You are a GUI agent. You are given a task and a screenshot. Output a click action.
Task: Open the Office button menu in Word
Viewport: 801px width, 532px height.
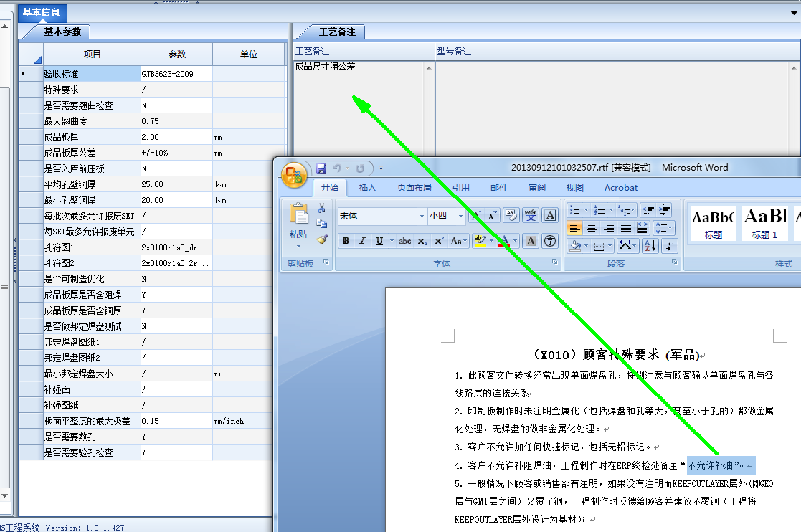(294, 175)
